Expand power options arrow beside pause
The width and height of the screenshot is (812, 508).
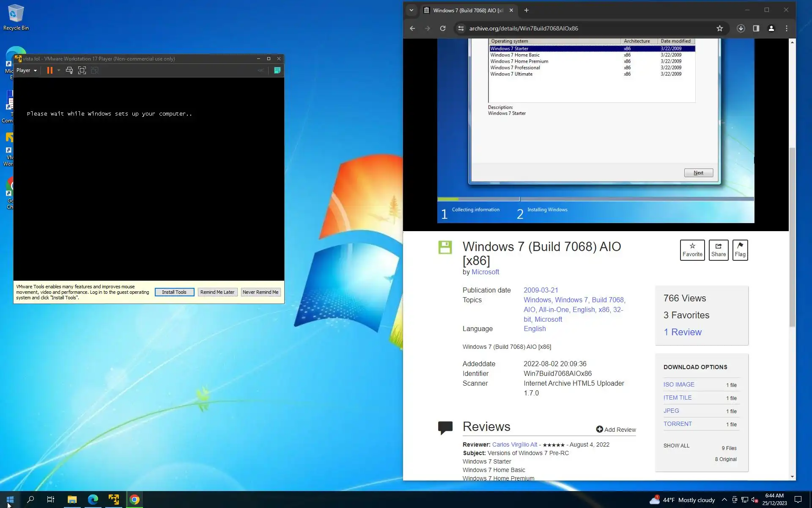[59, 70]
